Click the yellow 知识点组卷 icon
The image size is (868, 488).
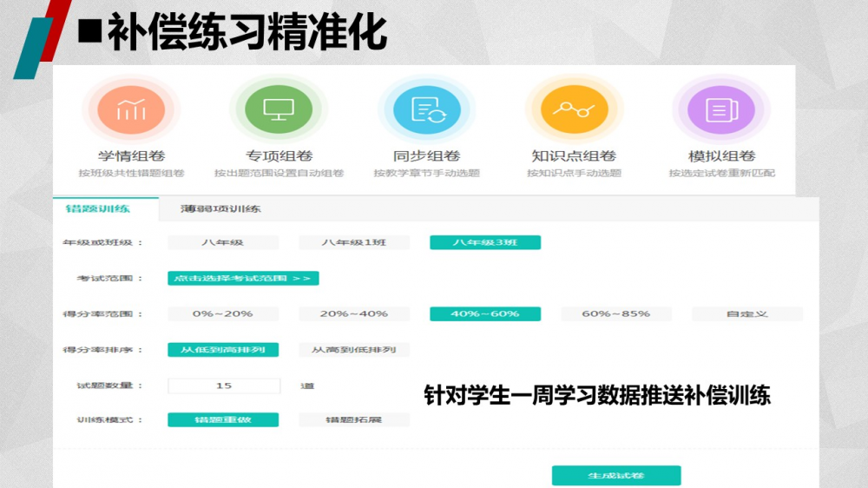(574, 109)
